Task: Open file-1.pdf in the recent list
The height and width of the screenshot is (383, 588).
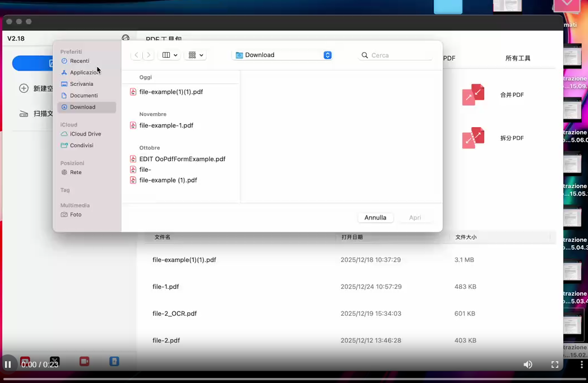Action: point(165,287)
